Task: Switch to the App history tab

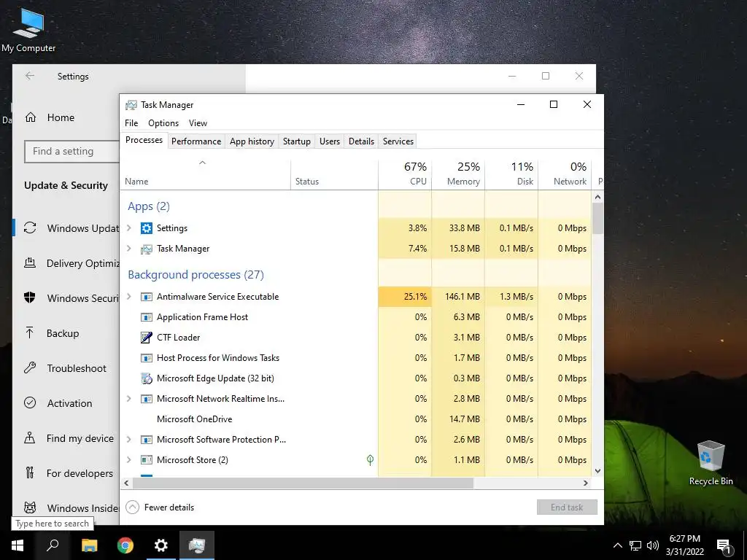Action: pos(252,141)
